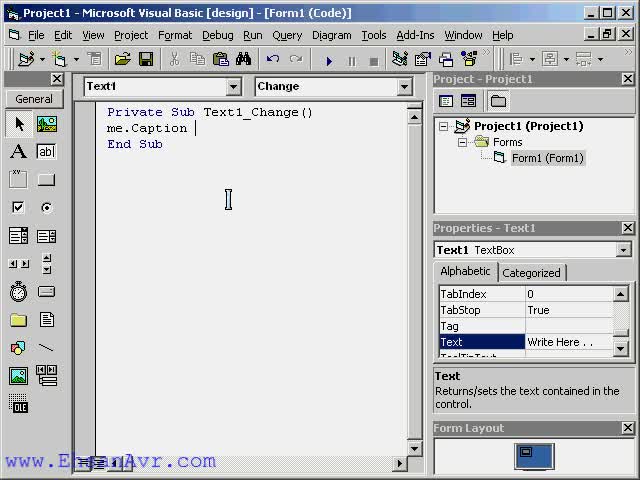Open the Text1 object dropdown
640x480 pixels.
[x=233, y=87]
